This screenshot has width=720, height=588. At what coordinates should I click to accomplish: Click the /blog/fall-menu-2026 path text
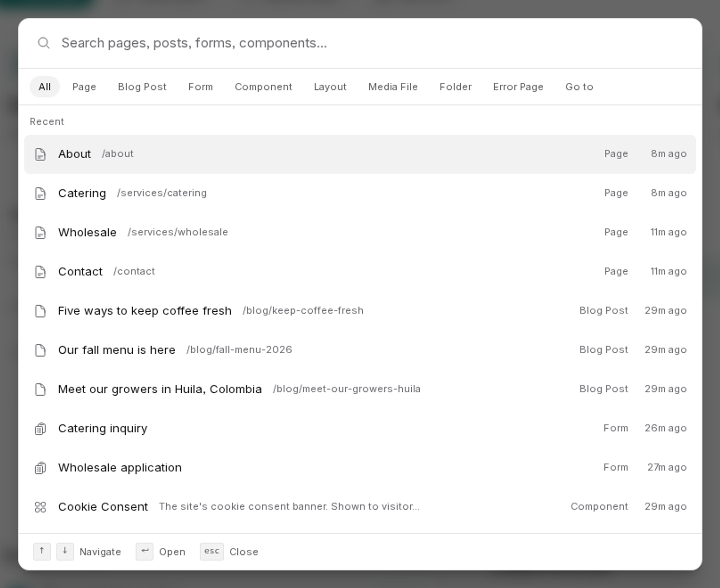[239, 350]
